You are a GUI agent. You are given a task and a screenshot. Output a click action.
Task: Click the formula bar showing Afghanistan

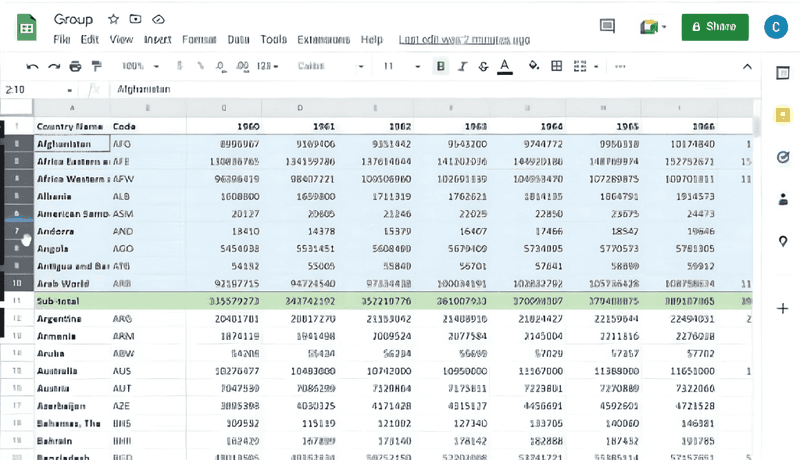pos(434,89)
